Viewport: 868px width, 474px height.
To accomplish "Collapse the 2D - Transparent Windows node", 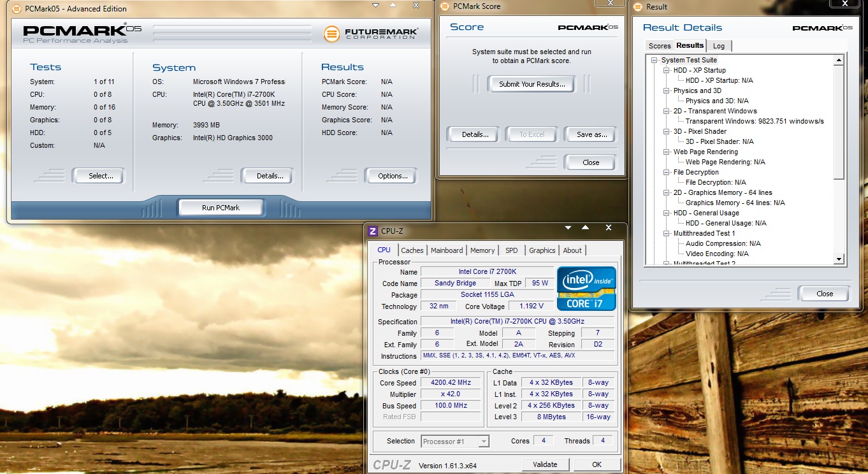I will point(666,111).
